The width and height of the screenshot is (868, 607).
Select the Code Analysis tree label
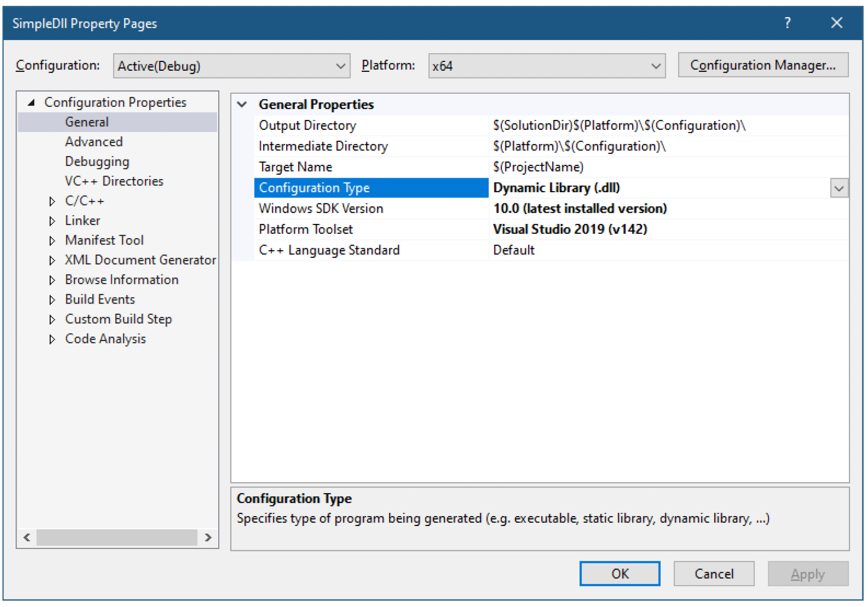click(x=105, y=339)
